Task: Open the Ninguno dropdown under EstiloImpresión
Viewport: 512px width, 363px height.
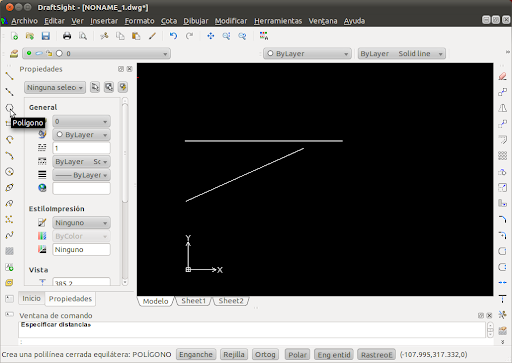Action: click(81, 223)
